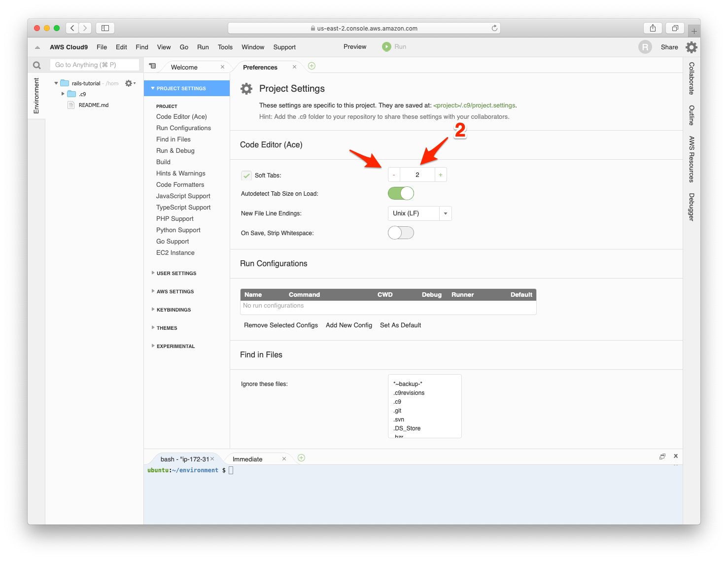Open a new Safari tab plus button
The image size is (728, 561).
[694, 31]
